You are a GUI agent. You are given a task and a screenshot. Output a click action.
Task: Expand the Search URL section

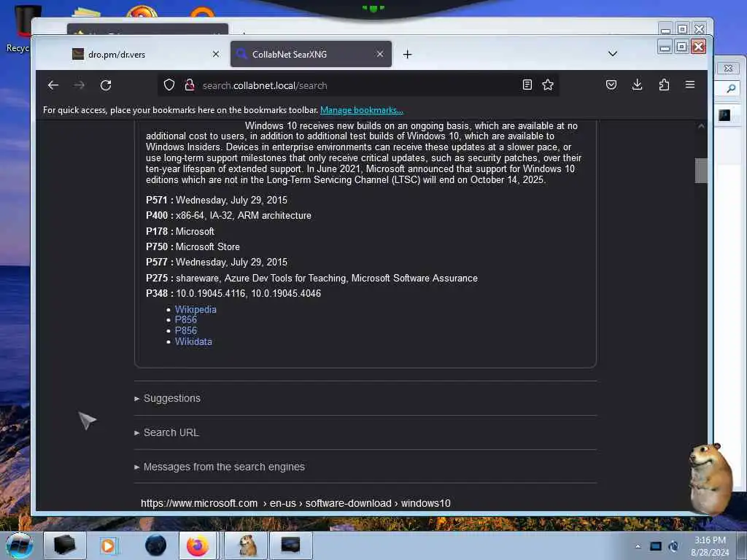[x=166, y=432]
